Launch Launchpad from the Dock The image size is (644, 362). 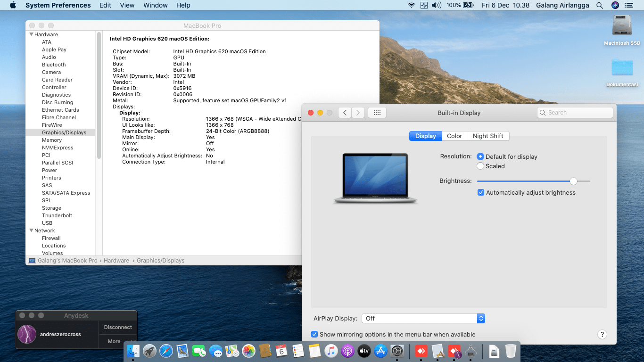pos(149,351)
